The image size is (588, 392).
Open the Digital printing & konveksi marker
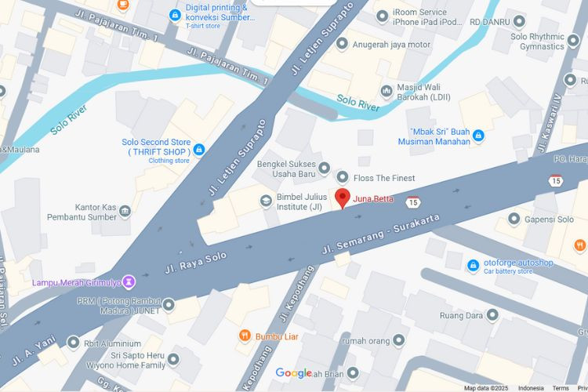click(x=175, y=16)
